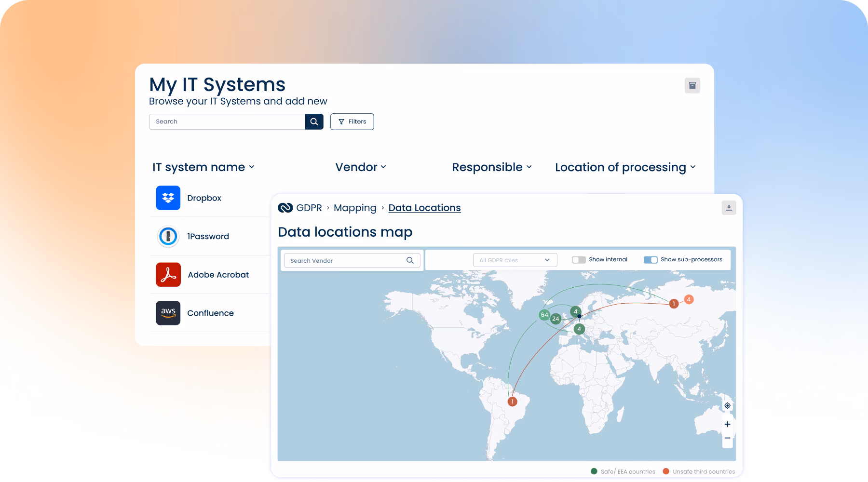The width and height of the screenshot is (868, 482).
Task: Click the green 24 cluster marker
Action: [x=556, y=319]
